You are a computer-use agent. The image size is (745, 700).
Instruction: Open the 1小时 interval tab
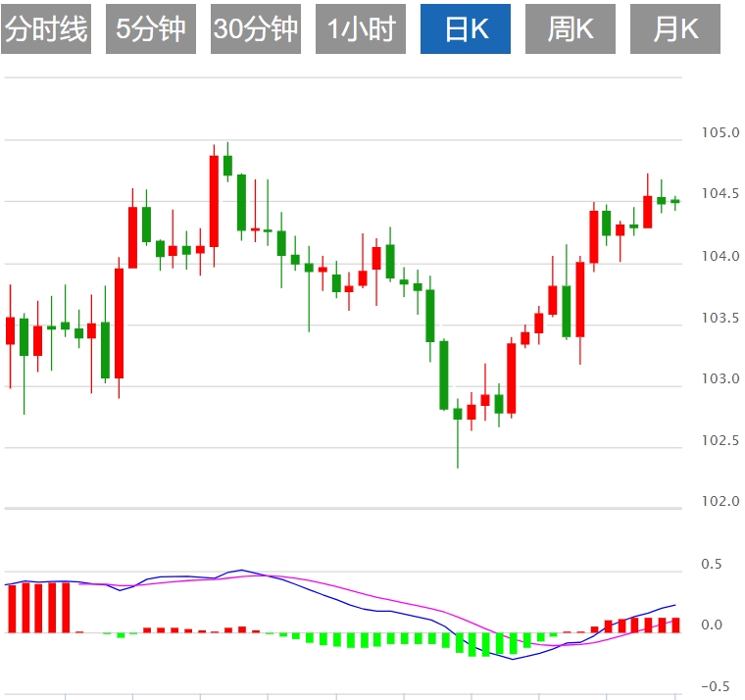[x=361, y=29]
